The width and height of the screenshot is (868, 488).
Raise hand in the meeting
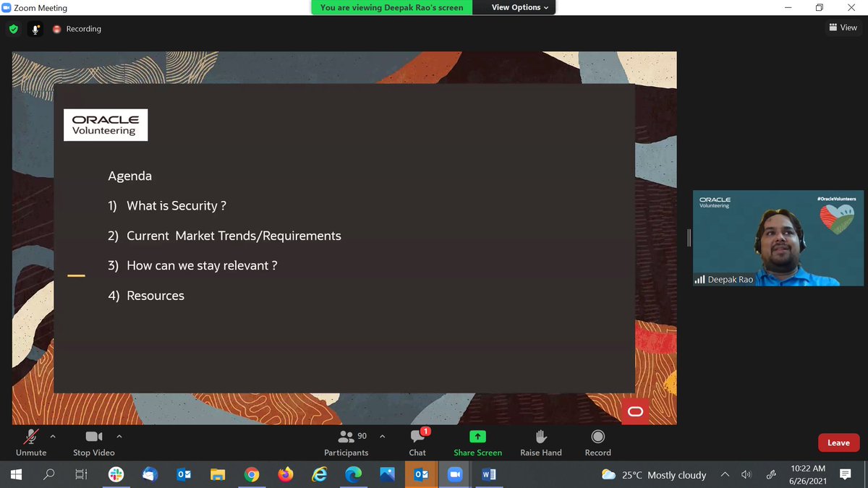(541, 442)
